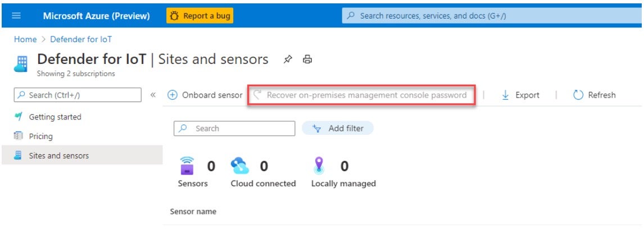Refresh the sensors list
Image resolution: width=644 pixels, height=230 pixels.
[x=594, y=95]
